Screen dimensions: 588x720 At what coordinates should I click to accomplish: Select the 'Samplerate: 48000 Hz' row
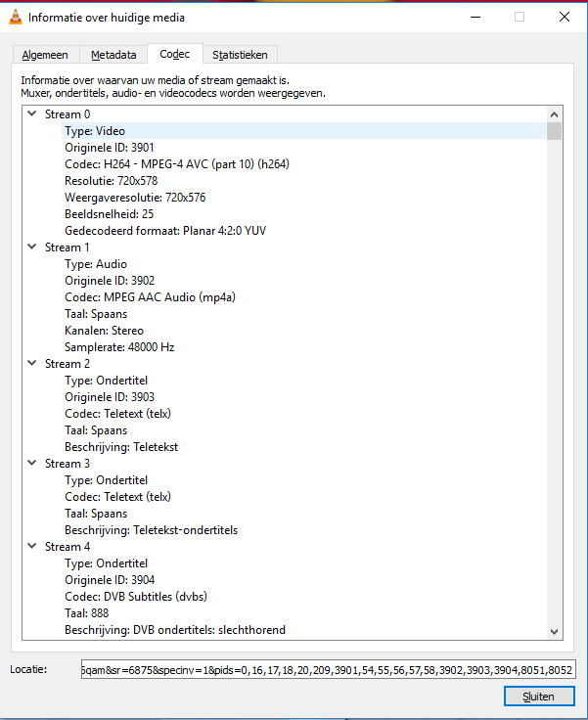click(x=119, y=347)
